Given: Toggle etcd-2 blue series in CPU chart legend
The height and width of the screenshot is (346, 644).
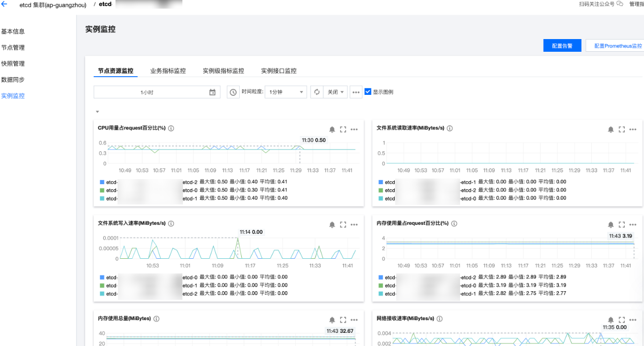Looking at the screenshot, I should coord(102,182).
